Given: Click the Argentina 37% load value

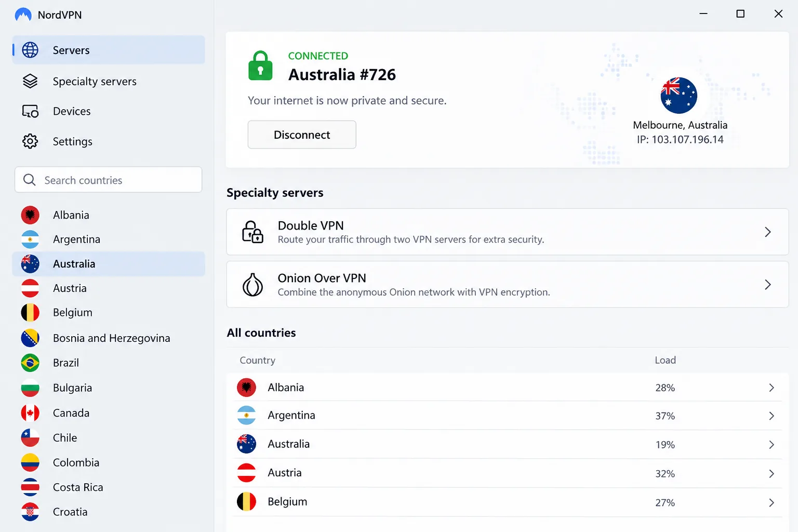Looking at the screenshot, I should tap(665, 416).
